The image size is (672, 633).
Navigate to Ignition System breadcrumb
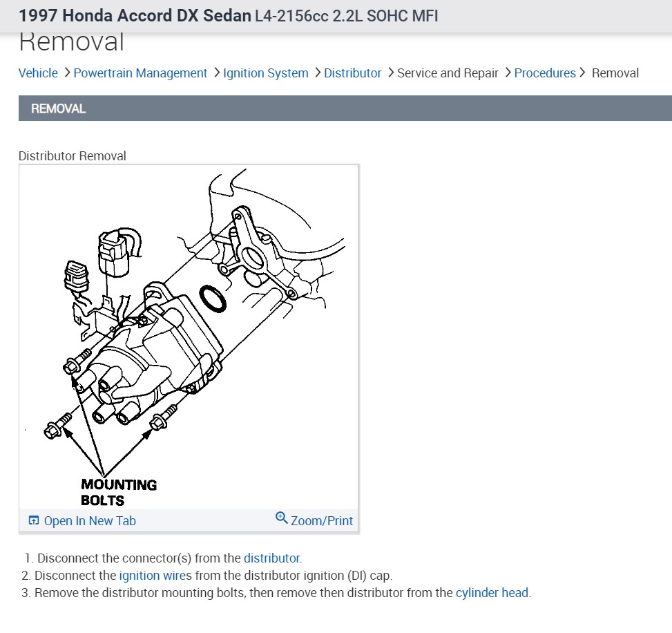(266, 73)
